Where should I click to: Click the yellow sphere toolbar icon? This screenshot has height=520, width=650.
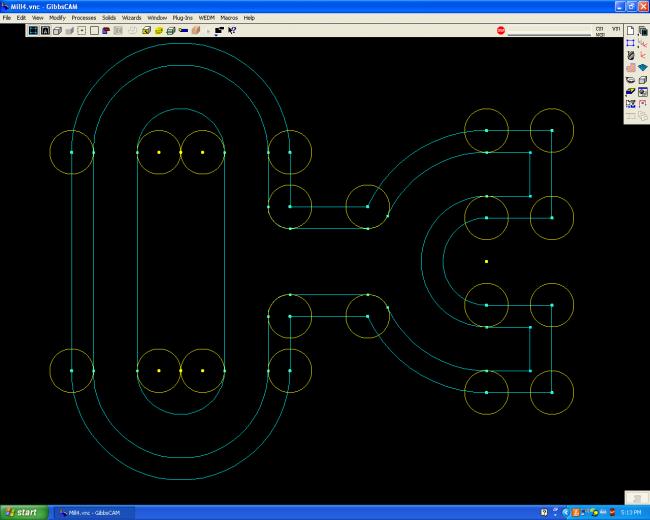[x=159, y=30]
